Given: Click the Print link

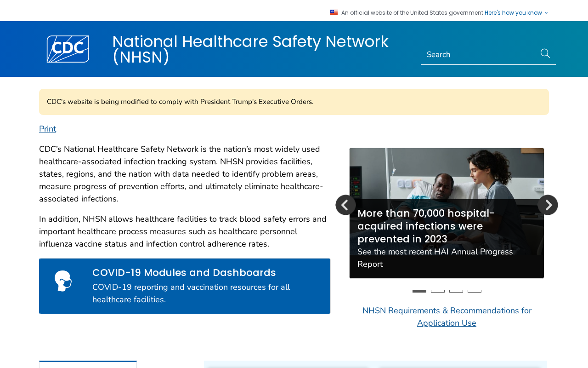Looking at the screenshot, I should tap(47, 129).
